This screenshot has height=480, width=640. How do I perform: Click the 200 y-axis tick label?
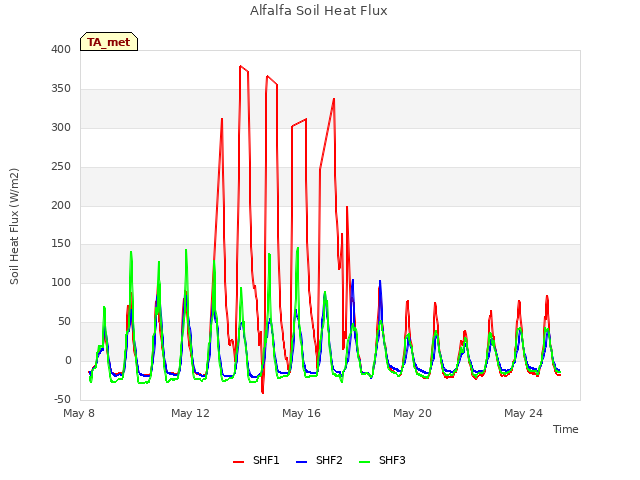(61, 205)
